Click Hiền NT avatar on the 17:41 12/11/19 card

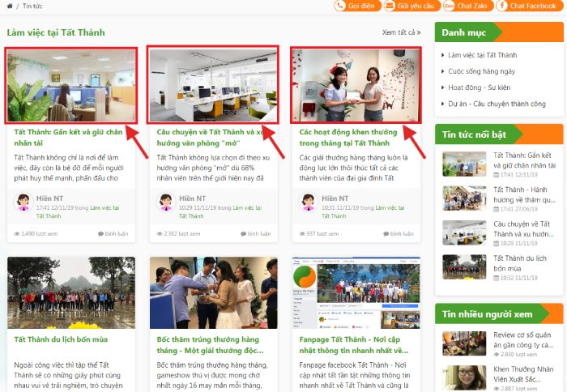[23, 202]
